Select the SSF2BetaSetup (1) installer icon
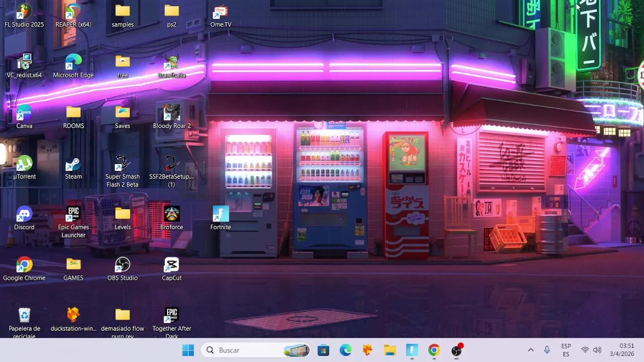 coord(172,171)
